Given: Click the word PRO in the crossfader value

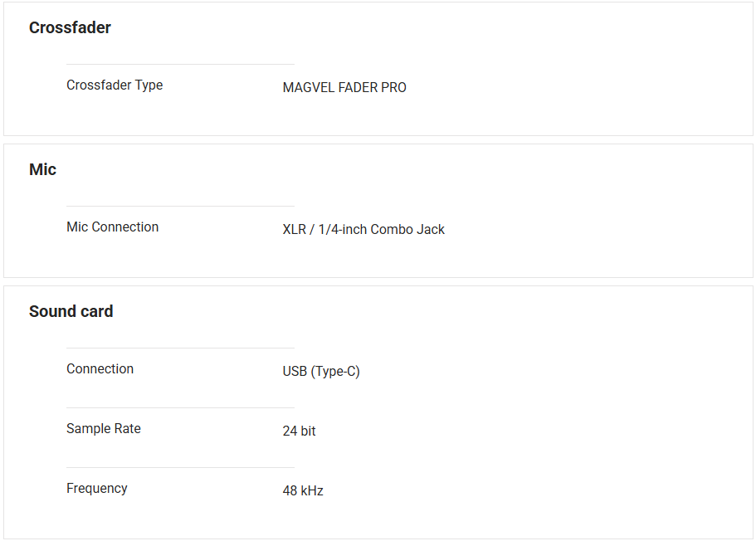Looking at the screenshot, I should (393, 87).
